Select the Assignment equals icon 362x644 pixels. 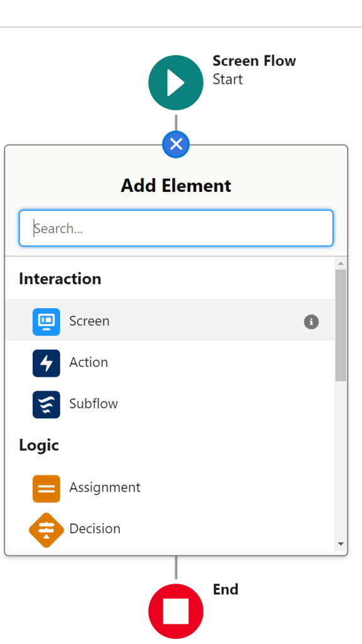(x=47, y=487)
